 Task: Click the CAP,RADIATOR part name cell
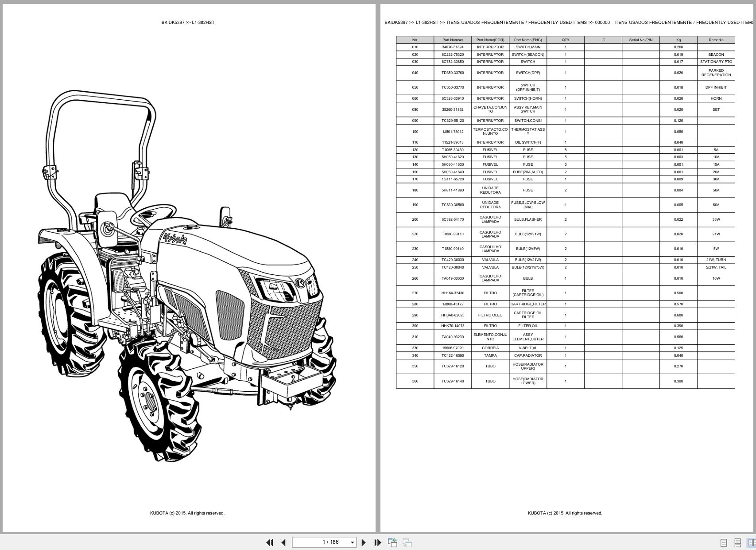(x=528, y=355)
